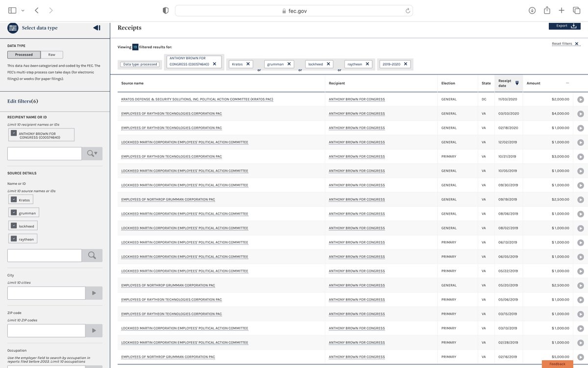Open Safari downloads list
The height and width of the screenshot is (368, 588).
click(532, 10)
